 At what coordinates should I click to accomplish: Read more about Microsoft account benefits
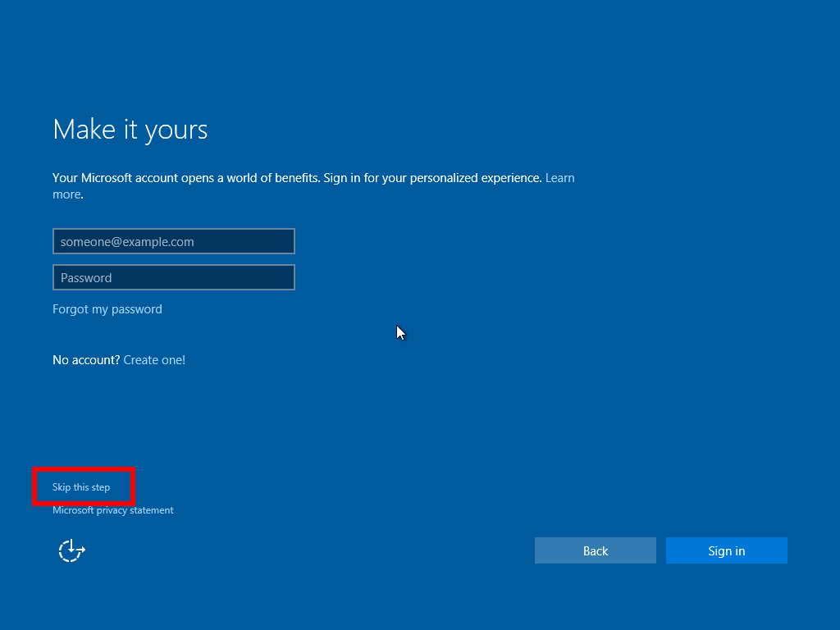[560, 177]
